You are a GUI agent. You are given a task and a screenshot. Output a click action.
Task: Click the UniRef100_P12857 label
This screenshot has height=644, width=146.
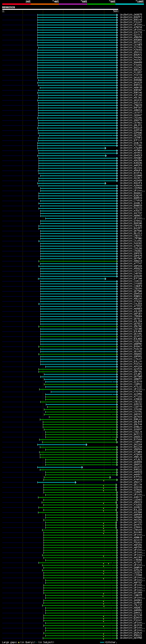(131, 72)
